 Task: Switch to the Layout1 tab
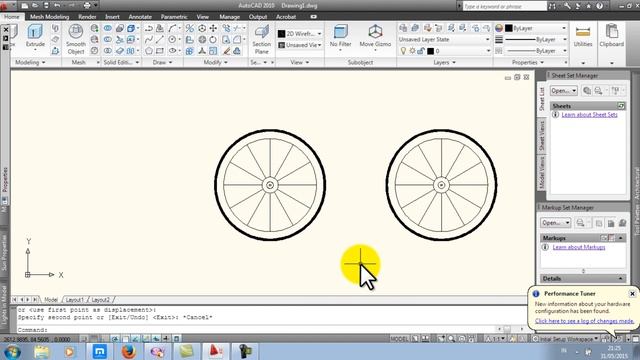(75, 300)
